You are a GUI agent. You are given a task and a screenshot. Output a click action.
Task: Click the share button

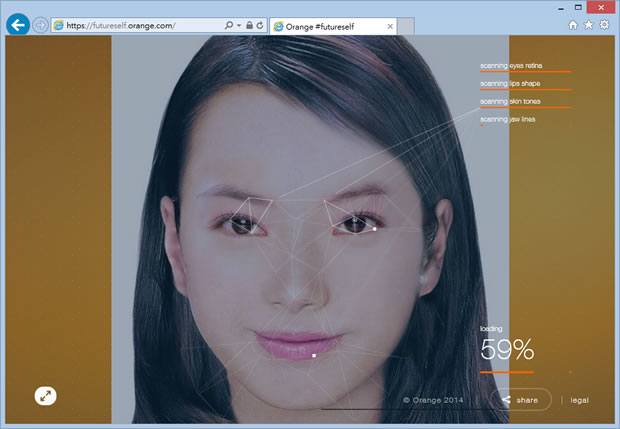[520, 400]
